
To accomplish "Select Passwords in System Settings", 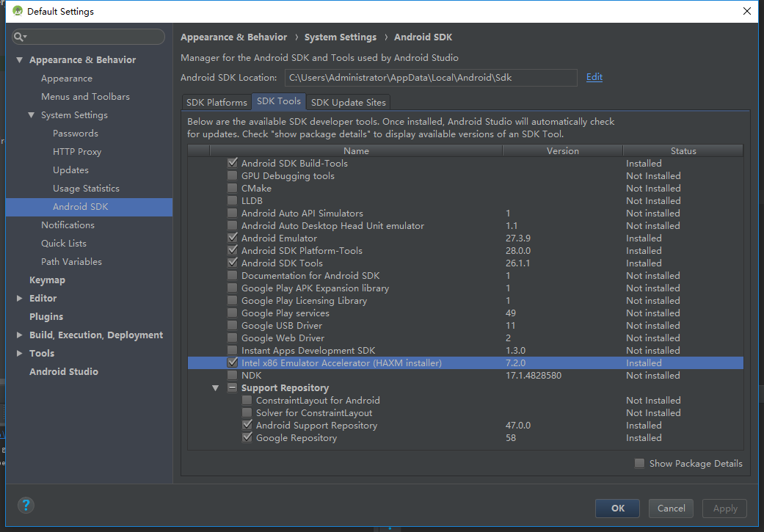I will click(76, 134).
